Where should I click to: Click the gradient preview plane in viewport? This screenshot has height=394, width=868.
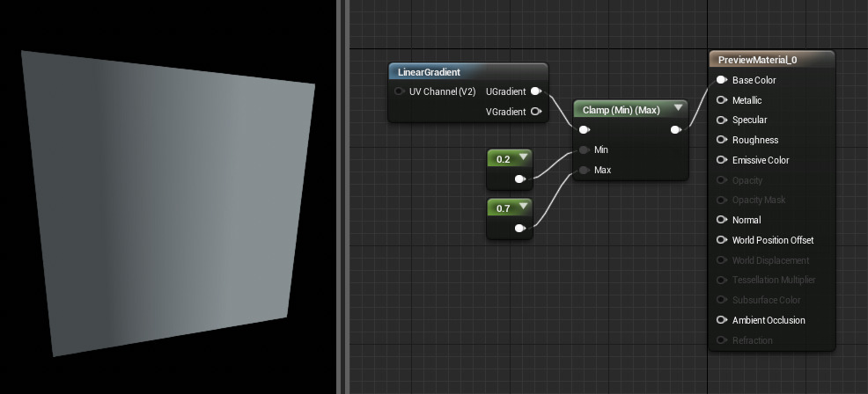pos(167,202)
